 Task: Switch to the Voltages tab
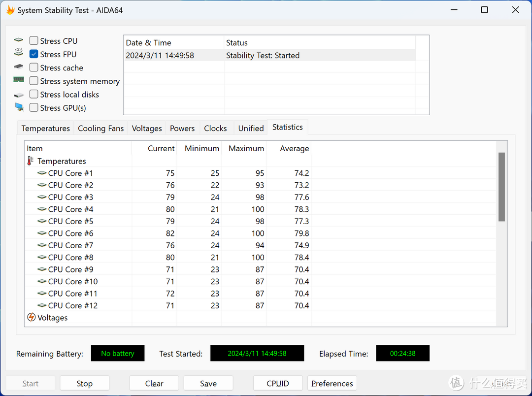coord(147,128)
